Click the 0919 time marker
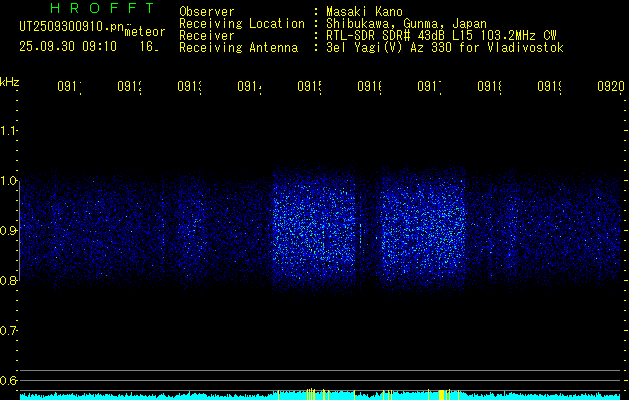 point(550,87)
